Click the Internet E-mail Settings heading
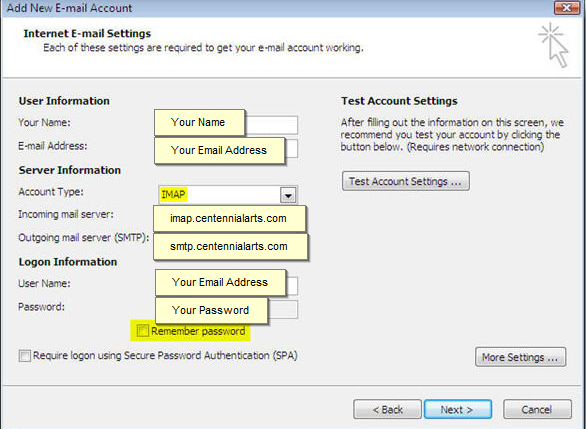This screenshot has height=429, width=586. click(87, 34)
